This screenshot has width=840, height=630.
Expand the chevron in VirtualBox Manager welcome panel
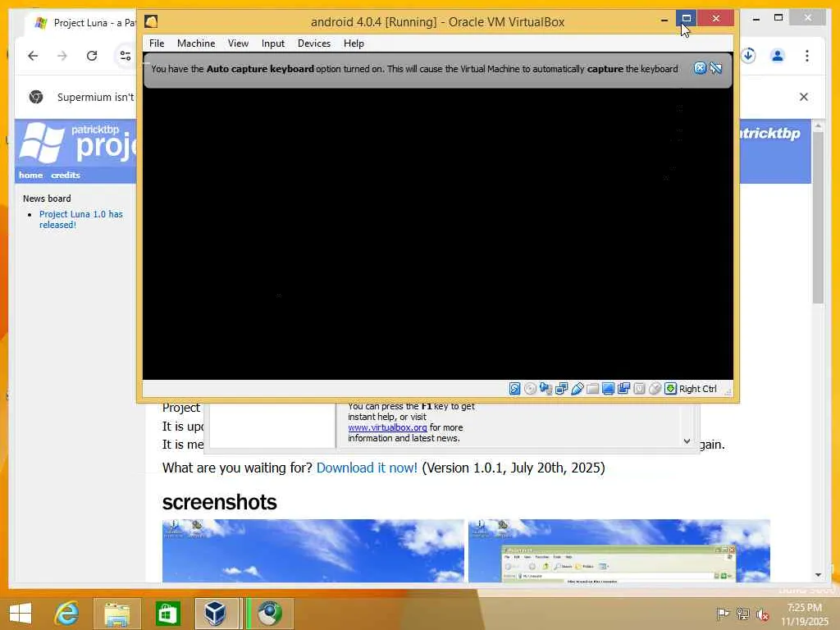[687, 441]
